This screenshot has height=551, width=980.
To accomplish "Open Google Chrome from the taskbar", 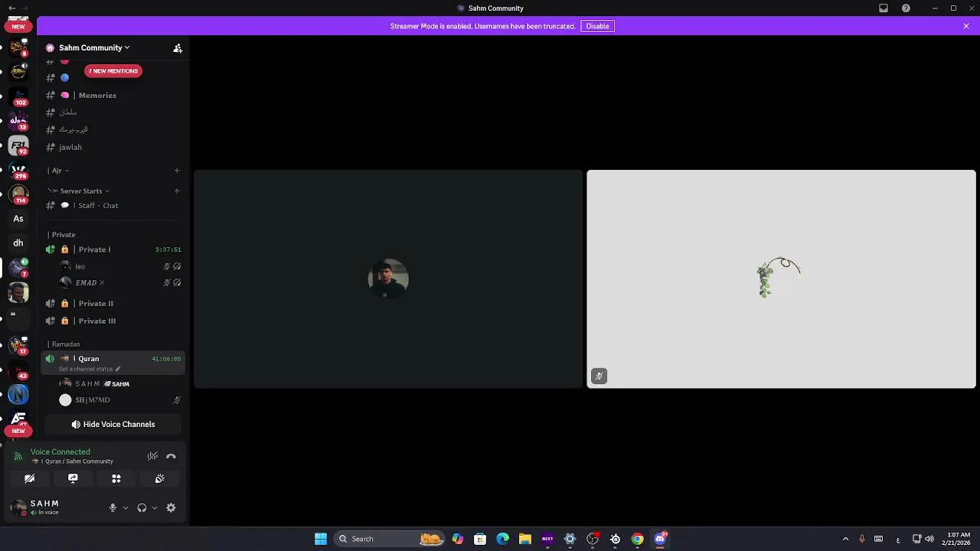I will [x=637, y=539].
